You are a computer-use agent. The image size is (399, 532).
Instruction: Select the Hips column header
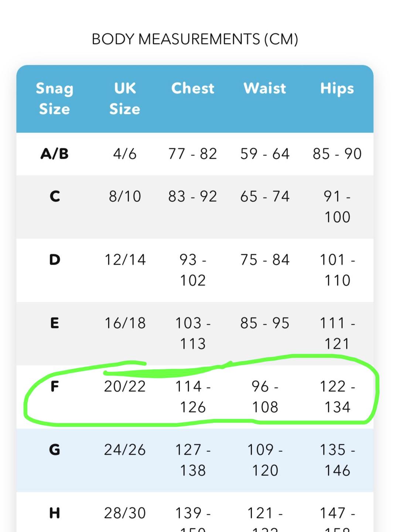pos(337,89)
